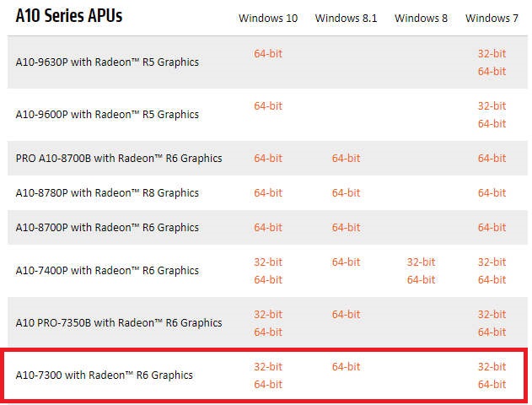The width and height of the screenshot is (532, 405).
Task: Open Windows 7 64-bit driver for PRO A10-8700B
Action: (x=492, y=158)
